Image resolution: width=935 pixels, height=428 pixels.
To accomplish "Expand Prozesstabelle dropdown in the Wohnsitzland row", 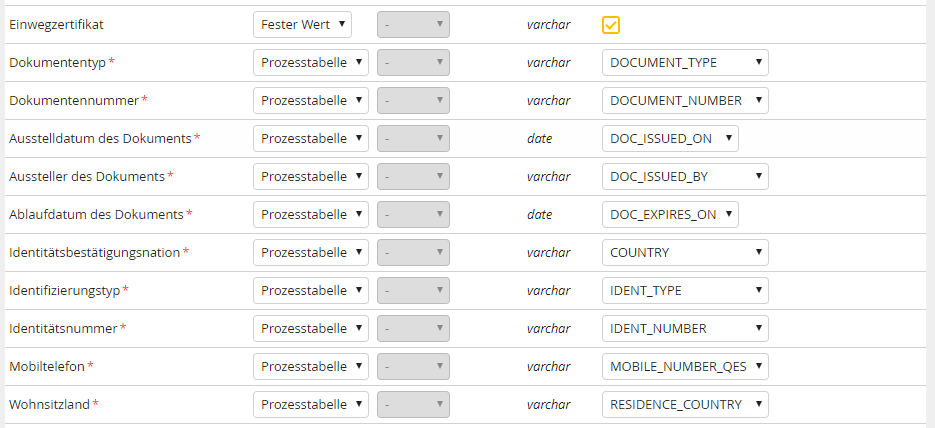I will tap(311, 405).
